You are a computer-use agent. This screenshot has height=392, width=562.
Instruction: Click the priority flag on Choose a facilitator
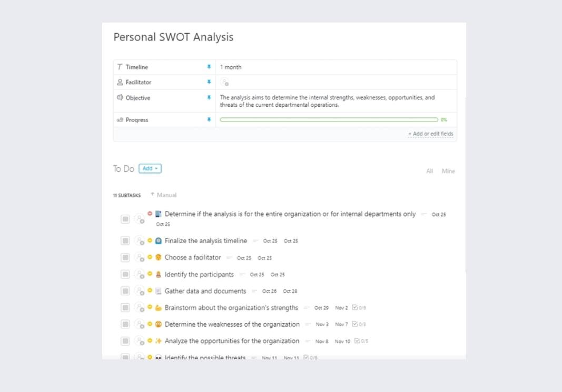pyautogui.click(x=150, y=257)
